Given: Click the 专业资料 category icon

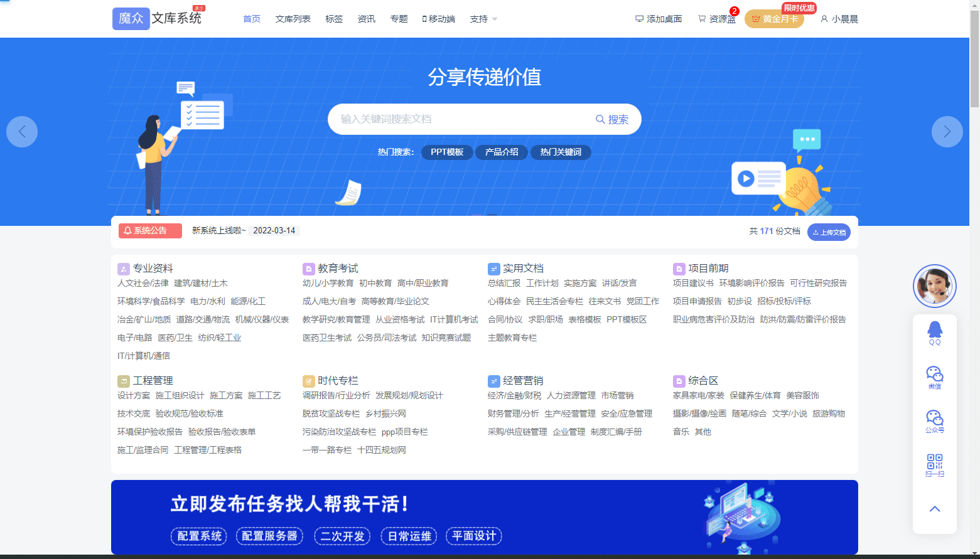Looking at the screenshot, I should 123,269.
